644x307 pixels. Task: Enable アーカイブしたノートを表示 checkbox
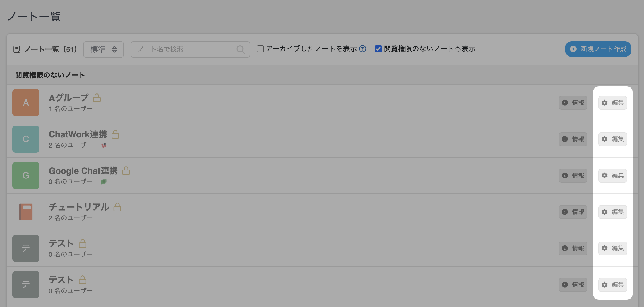coord(260,49)
